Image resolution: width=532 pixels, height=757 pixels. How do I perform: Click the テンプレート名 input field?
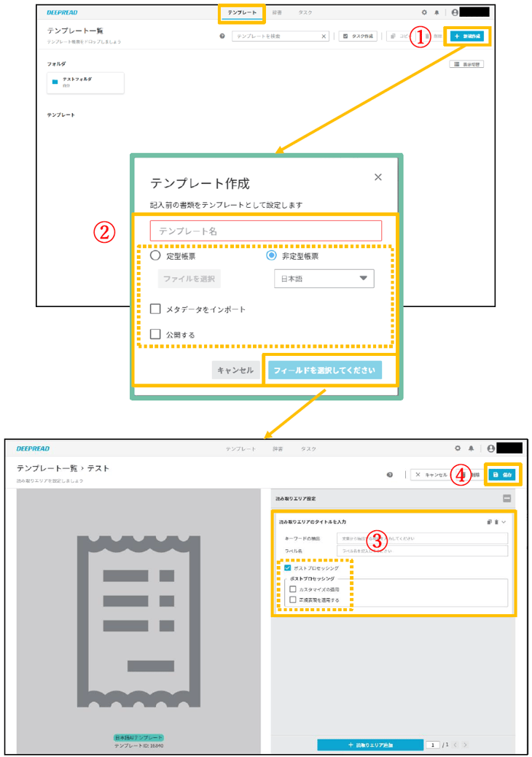(265, 231)
